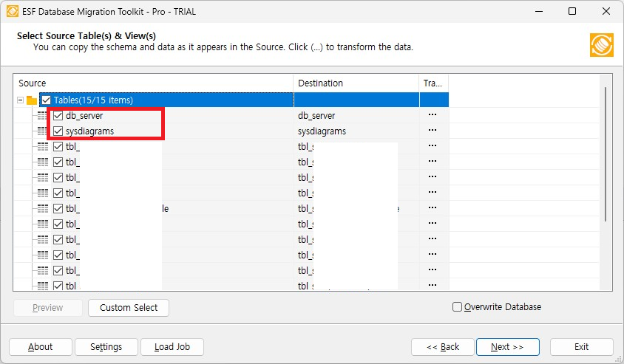Open Settings
624x364 pixels.
[x=106, y=347]
